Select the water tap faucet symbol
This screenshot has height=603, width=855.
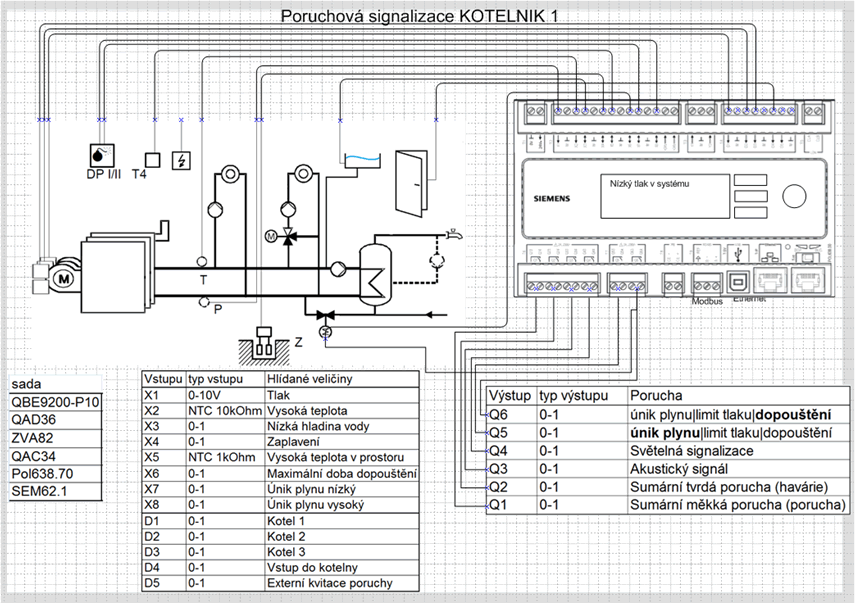453,235
